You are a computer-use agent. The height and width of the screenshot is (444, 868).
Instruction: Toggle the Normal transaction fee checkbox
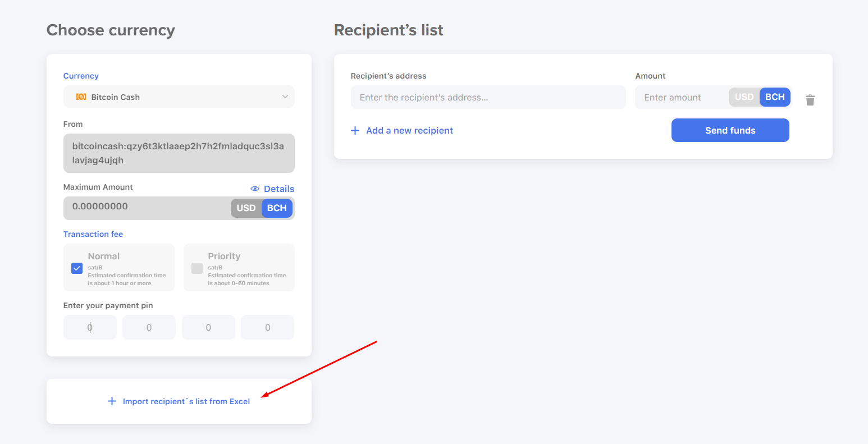77,268
